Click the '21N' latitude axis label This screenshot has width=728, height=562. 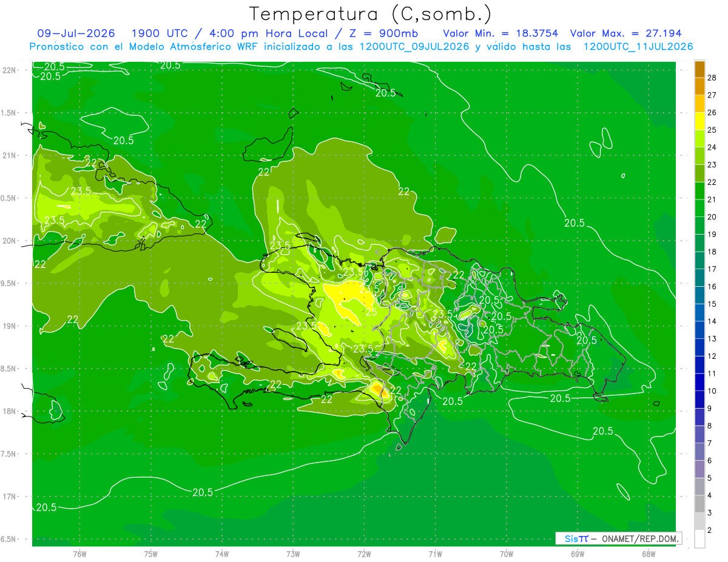[x=10, y=155]
